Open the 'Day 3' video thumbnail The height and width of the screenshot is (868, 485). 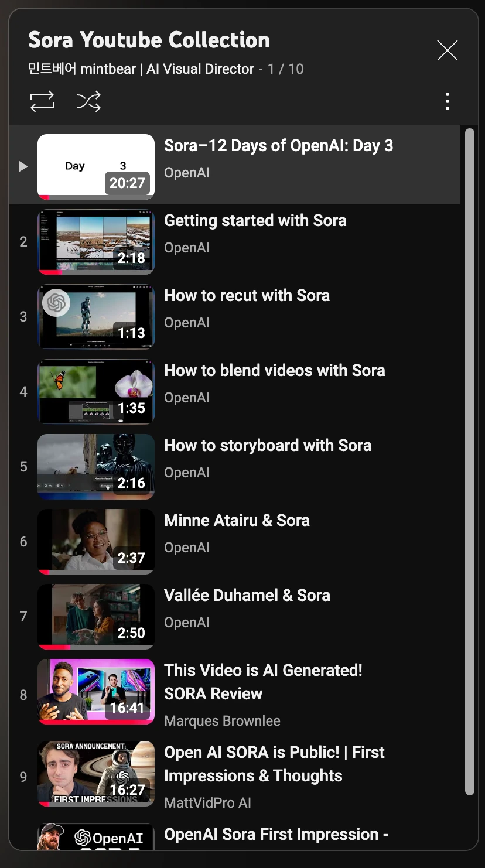coord(96,167)
